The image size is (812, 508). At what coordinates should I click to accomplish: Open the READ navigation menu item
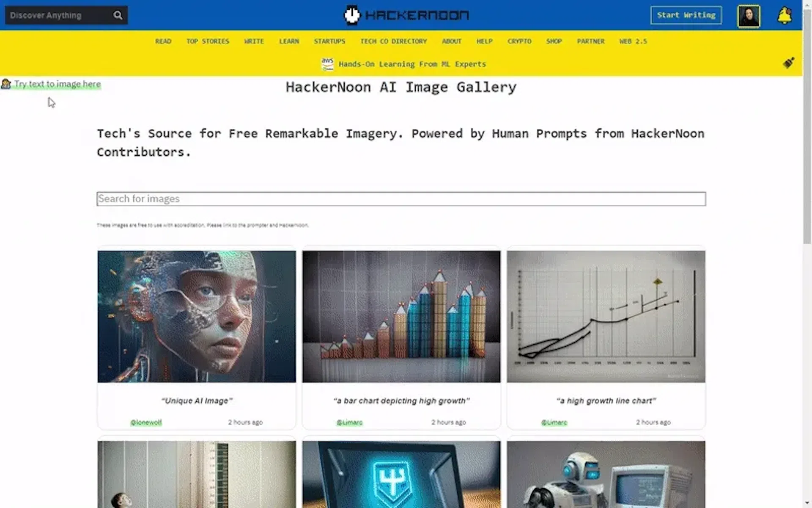pos(163,41)
